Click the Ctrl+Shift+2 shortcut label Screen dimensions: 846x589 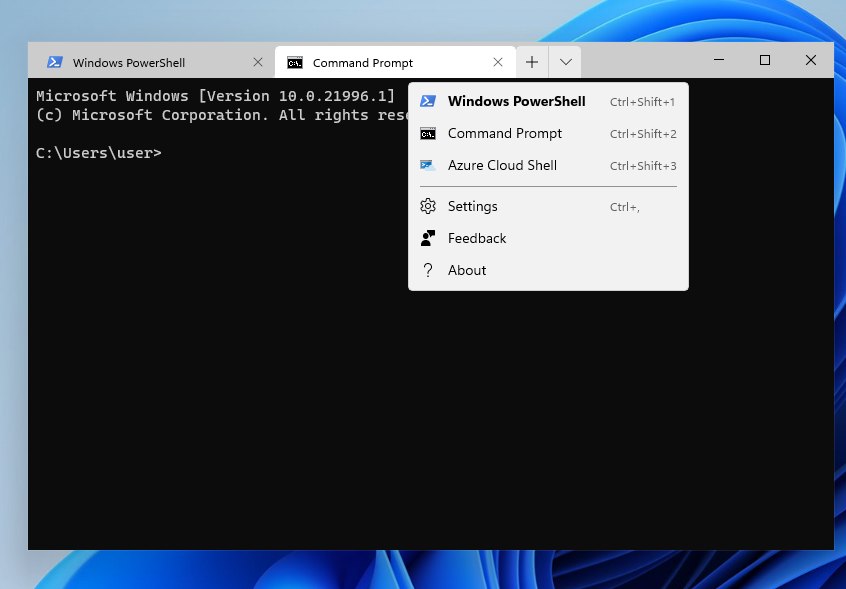pos(643,134)
